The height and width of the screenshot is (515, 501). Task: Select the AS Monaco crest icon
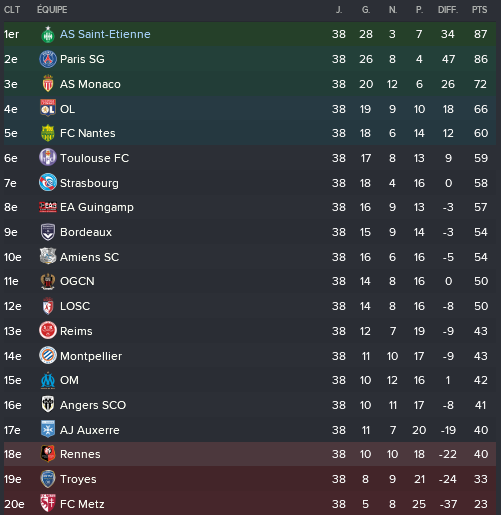[x=48, y=84]
